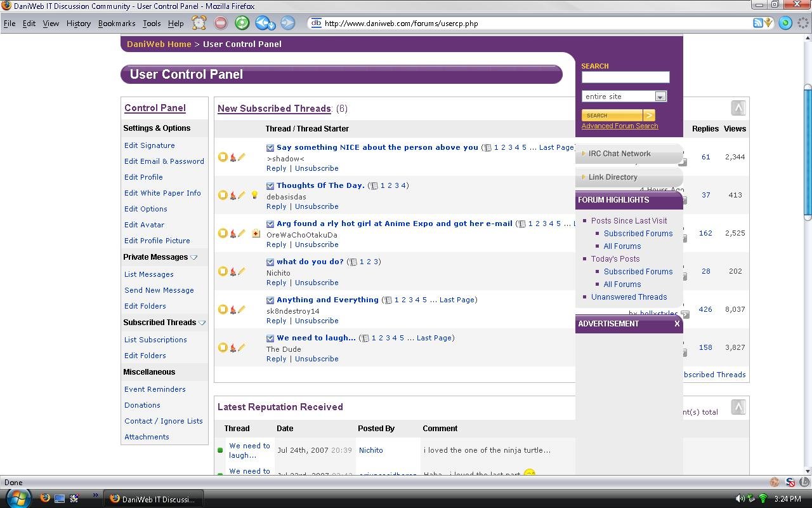Screen dimensions: 812x508
Task: Click the gold figure icon in address bar
Action: [x=769, y=23]
